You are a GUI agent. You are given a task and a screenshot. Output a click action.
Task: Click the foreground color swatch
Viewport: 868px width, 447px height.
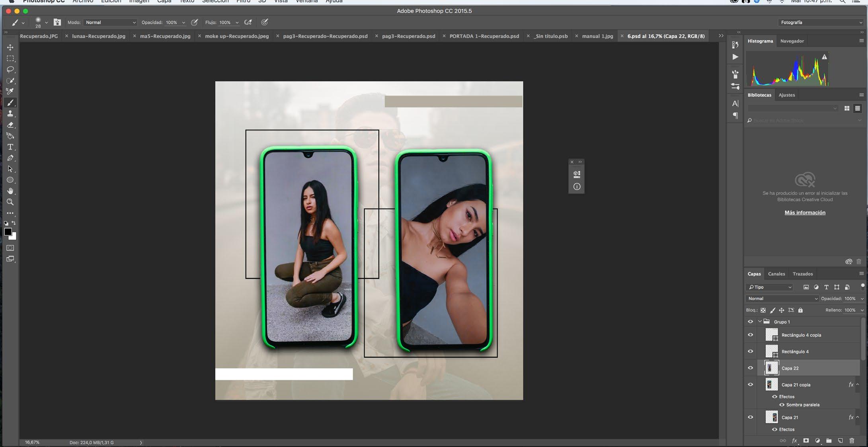8,232
